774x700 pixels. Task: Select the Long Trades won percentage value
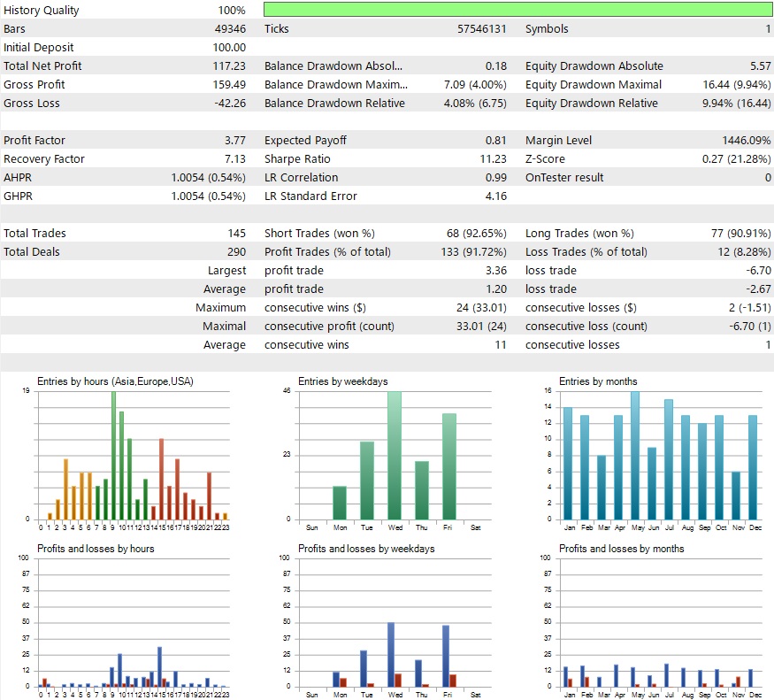738,234
